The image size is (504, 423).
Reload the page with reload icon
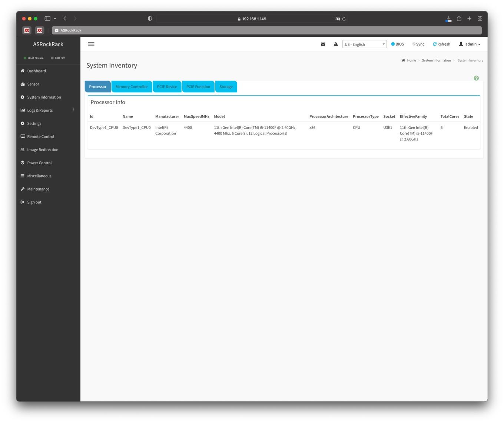(344, 19)
